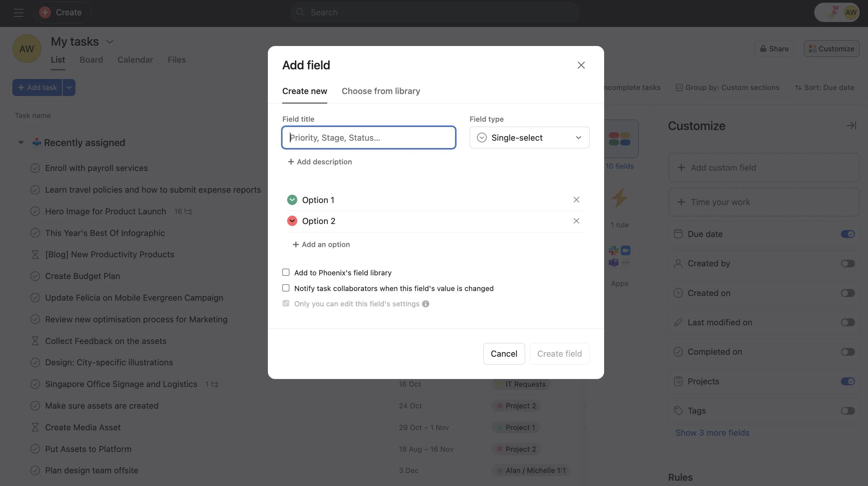
Task: Open the navigation hamburger menu
Action: click(x=18, y=13)
